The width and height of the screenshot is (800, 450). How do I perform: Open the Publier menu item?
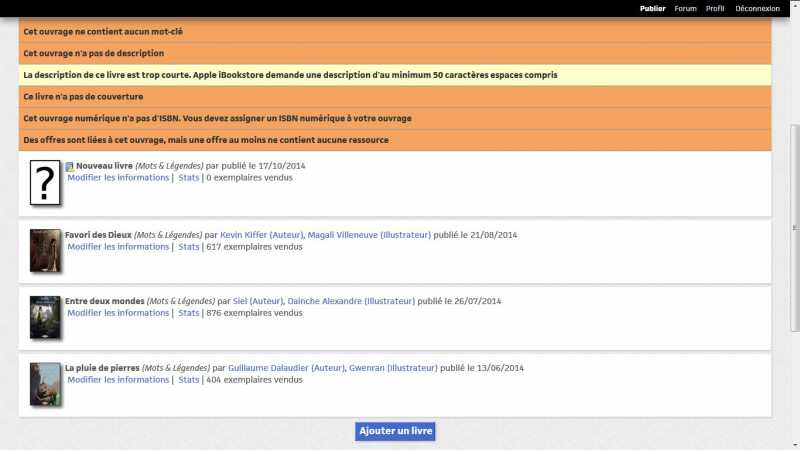pos(653,8)
